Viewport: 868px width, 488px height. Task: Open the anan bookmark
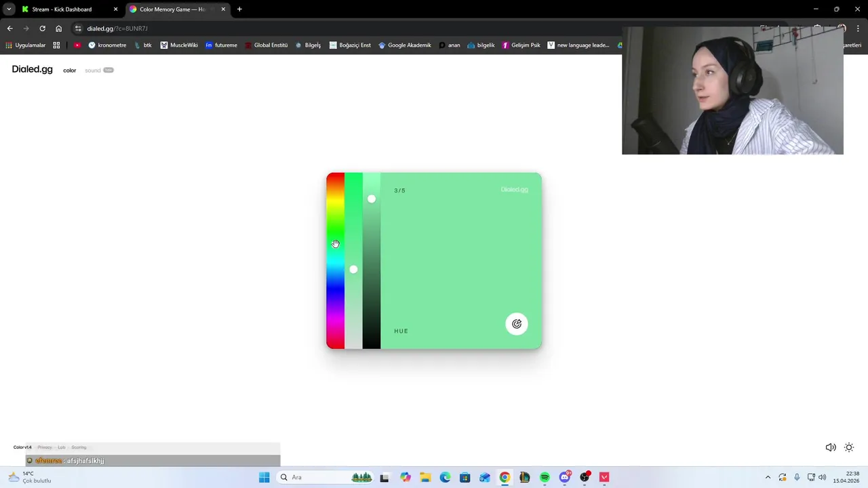449,45
